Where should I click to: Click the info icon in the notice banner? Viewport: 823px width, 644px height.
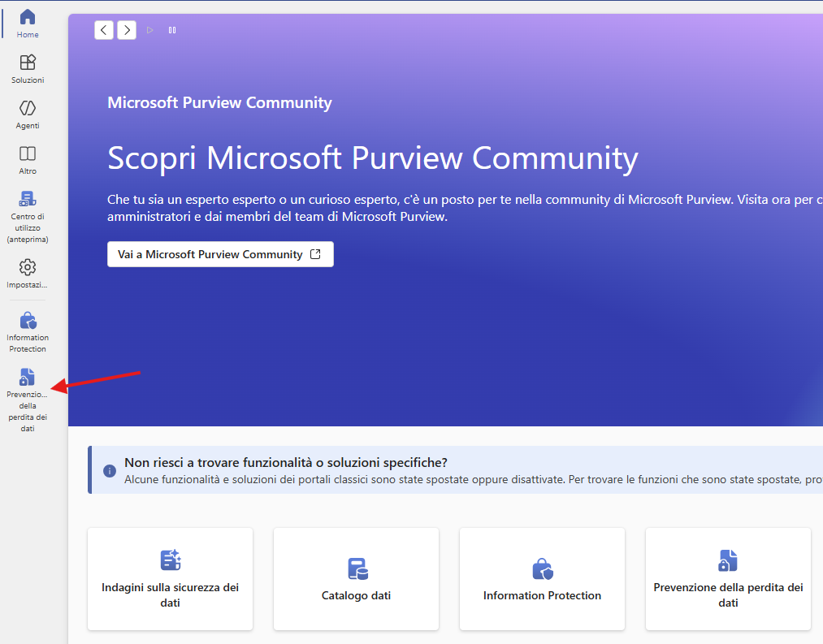pos(110,471)
